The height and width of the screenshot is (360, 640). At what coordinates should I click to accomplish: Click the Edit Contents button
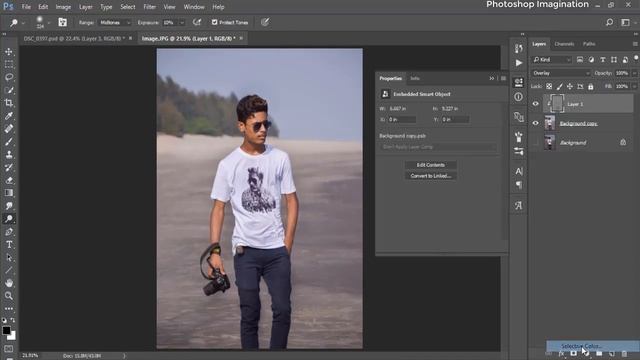click(x=431, y=165)
